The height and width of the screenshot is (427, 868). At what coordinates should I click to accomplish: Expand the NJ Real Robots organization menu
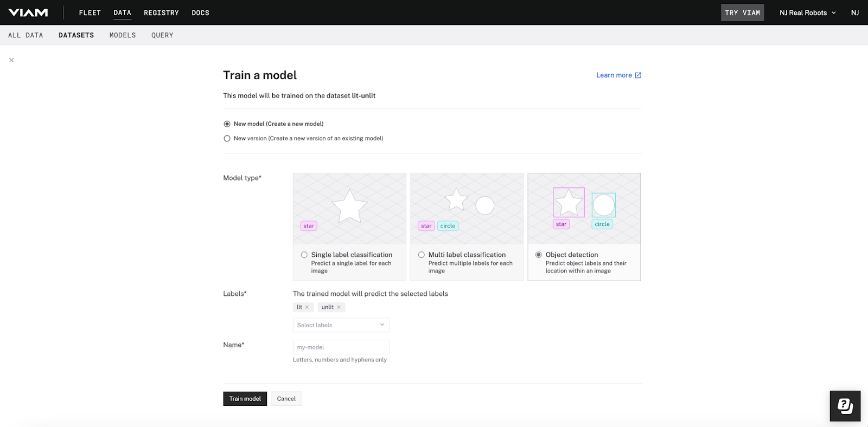[807, 12]
